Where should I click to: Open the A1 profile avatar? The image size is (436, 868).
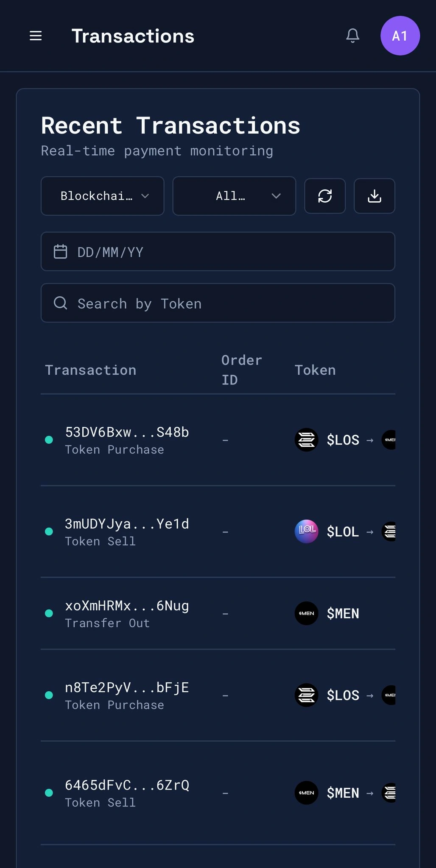pos(400,36)
